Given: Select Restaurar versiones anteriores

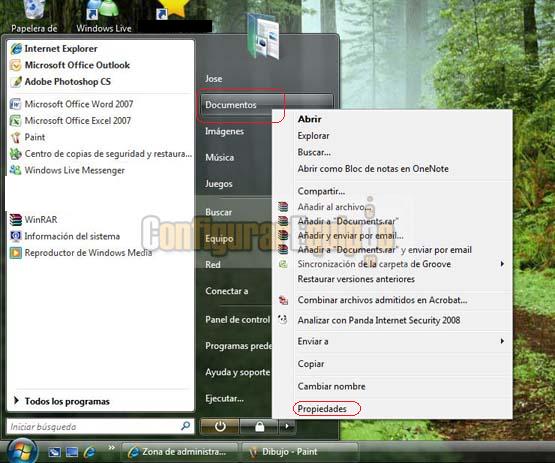Looking at the screenshot, I should point(356,279).
